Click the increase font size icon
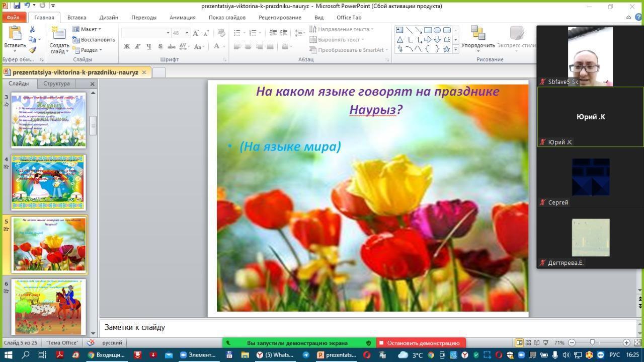The height and width of the screenshot is (362, 644). tap(196, 33)
